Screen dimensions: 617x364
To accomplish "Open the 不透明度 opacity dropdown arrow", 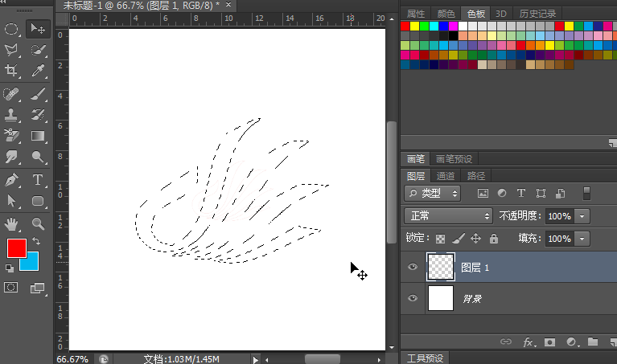I will [582, 216].
